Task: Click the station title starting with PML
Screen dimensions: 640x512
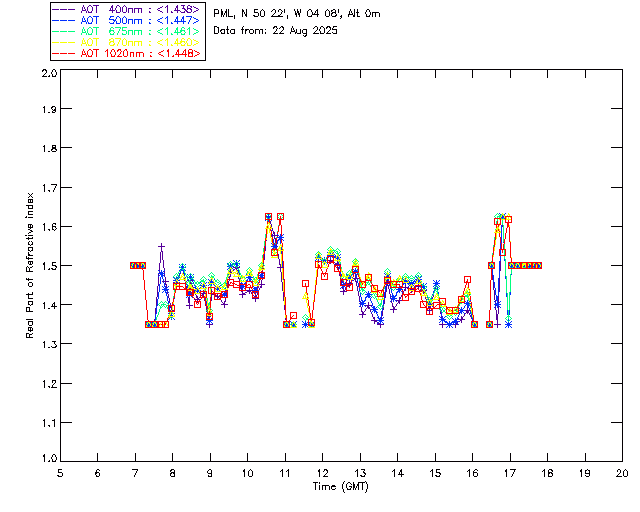Action: click(x=297, y=13)
